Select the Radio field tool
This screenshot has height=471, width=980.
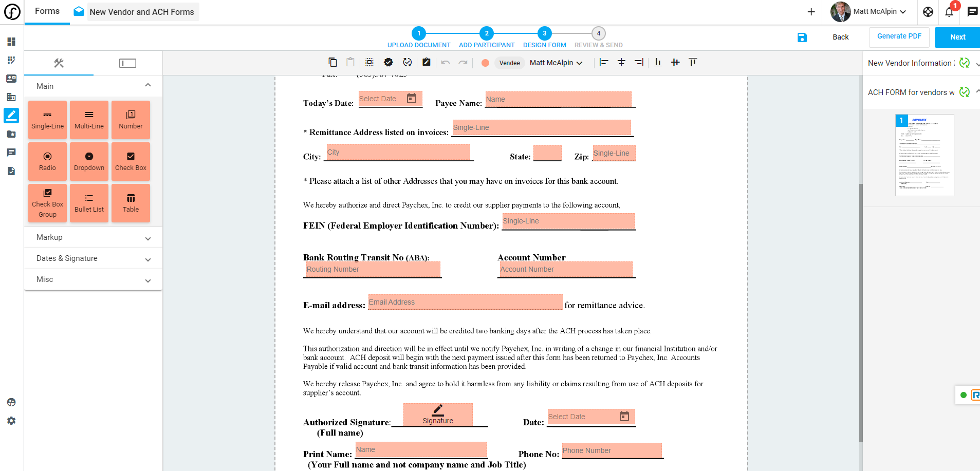[47, 161]
